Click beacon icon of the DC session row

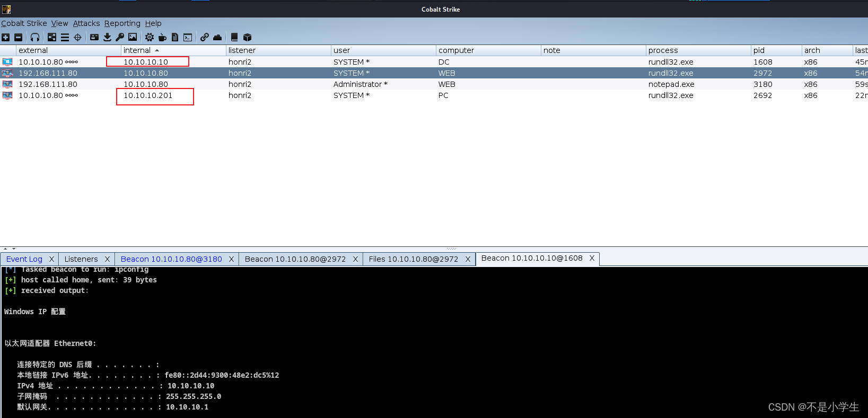(x=7, y=62)
